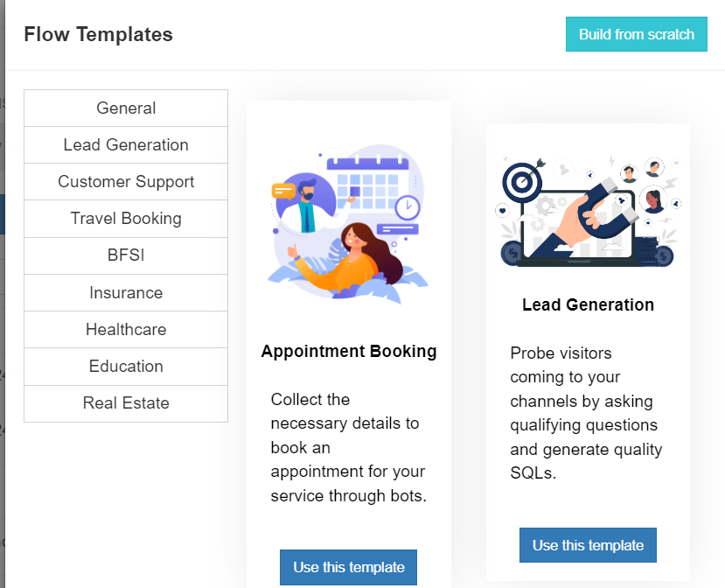This screenshot has width=725, height=588.
Task: Click the Lead Generation card title
Action: pyautogui.click(x=587, y=304)
